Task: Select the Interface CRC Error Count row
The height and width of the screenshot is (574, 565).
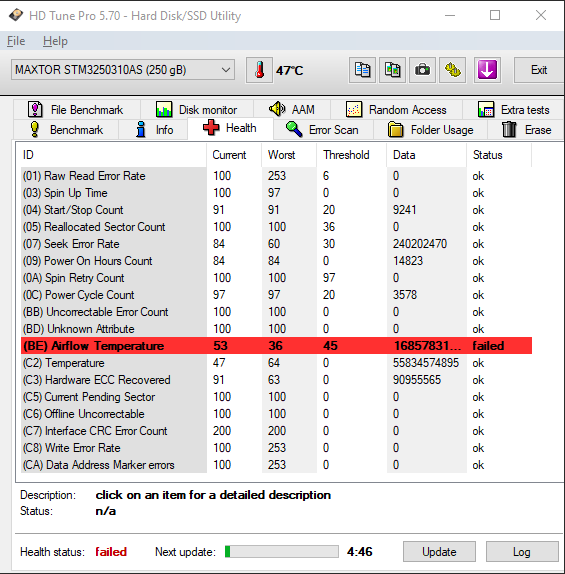Action: [x=276, y=430]
